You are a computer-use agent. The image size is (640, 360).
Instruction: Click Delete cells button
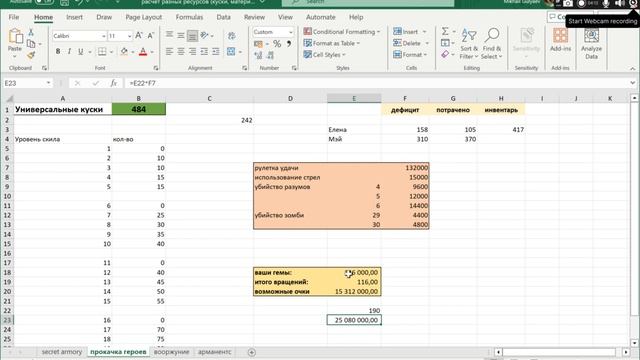(x=407, y=43)
